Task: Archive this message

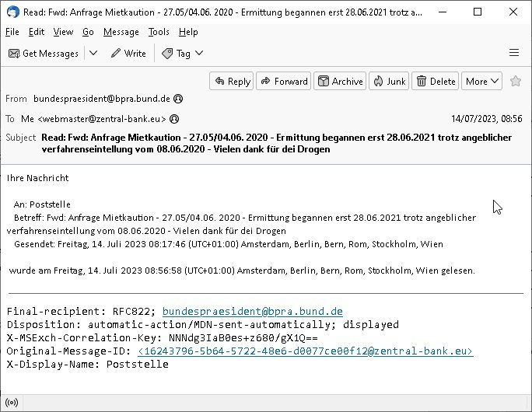Action: pyautogui.click(x=340, y=81)
